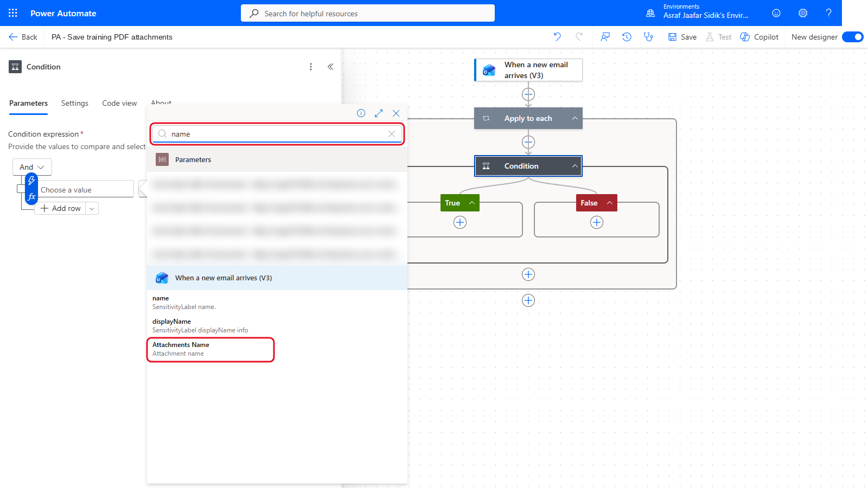Open the app launcher waffle menu
868x488 pixels.
click(13, 13)
